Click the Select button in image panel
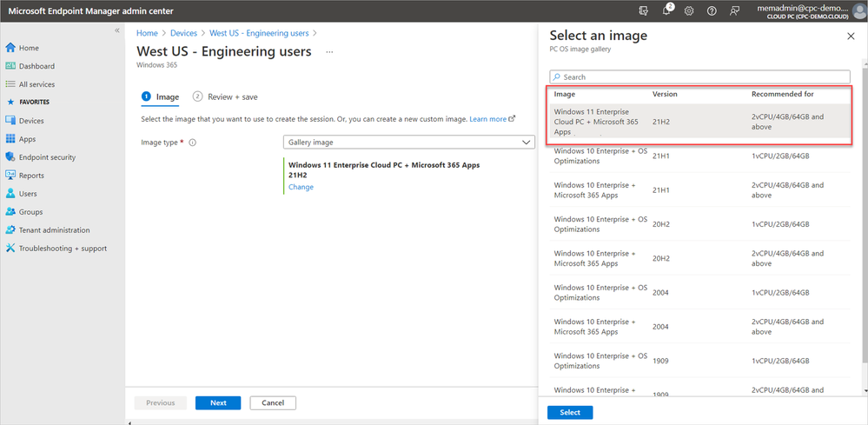This screenshot has width=868, height=425. pos(570,413)
